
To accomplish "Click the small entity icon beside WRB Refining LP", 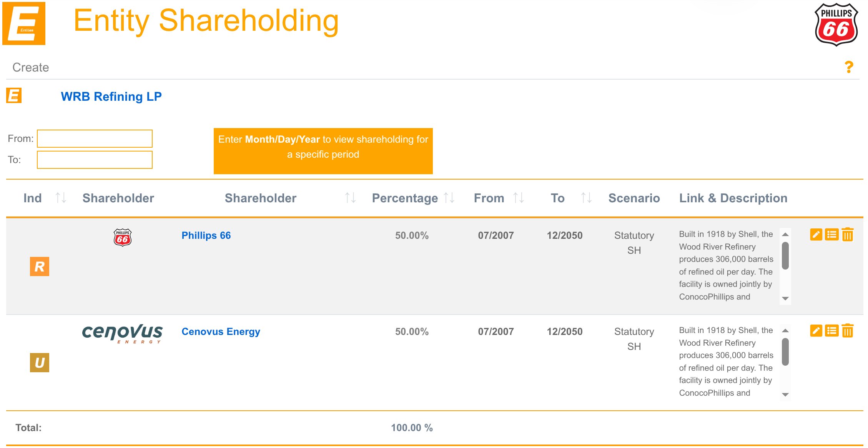I will [x=14, y=95].
